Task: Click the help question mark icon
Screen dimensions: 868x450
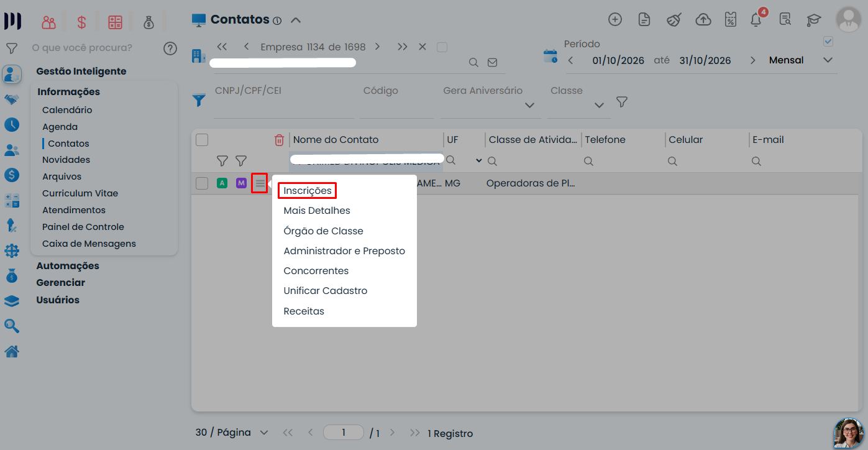Action: (x=170, y=48)
